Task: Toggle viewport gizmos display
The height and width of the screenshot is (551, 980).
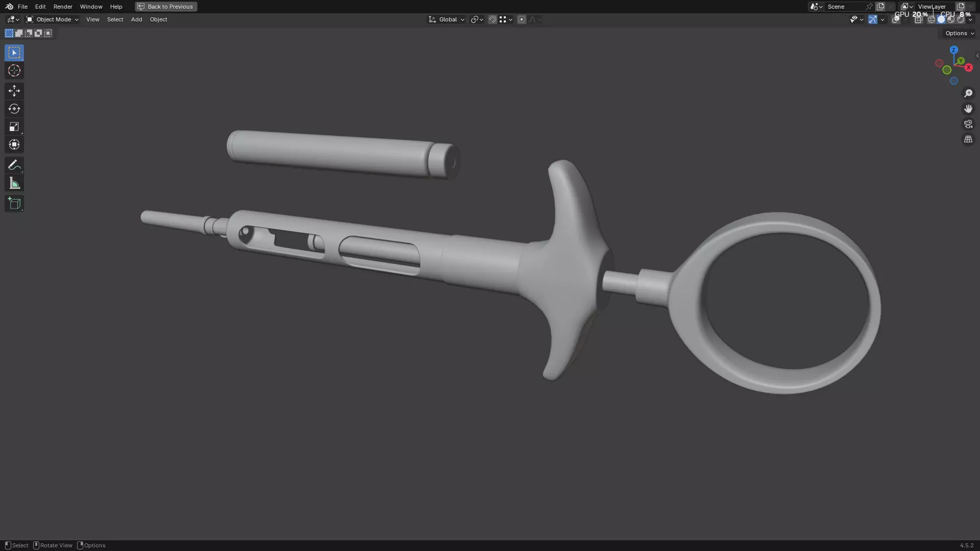Action: (x=873, y=19)
